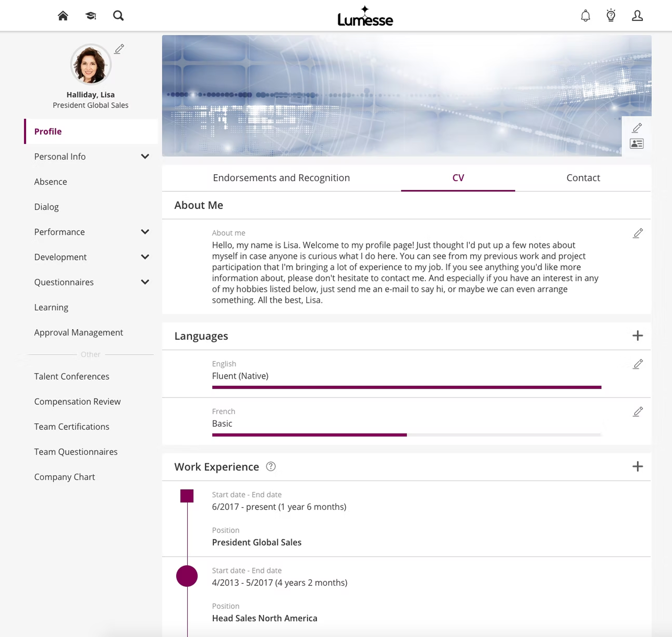Click Work Experience help question mark
The width and height of the screenshot is (672, 637).
tap(271, 467)
